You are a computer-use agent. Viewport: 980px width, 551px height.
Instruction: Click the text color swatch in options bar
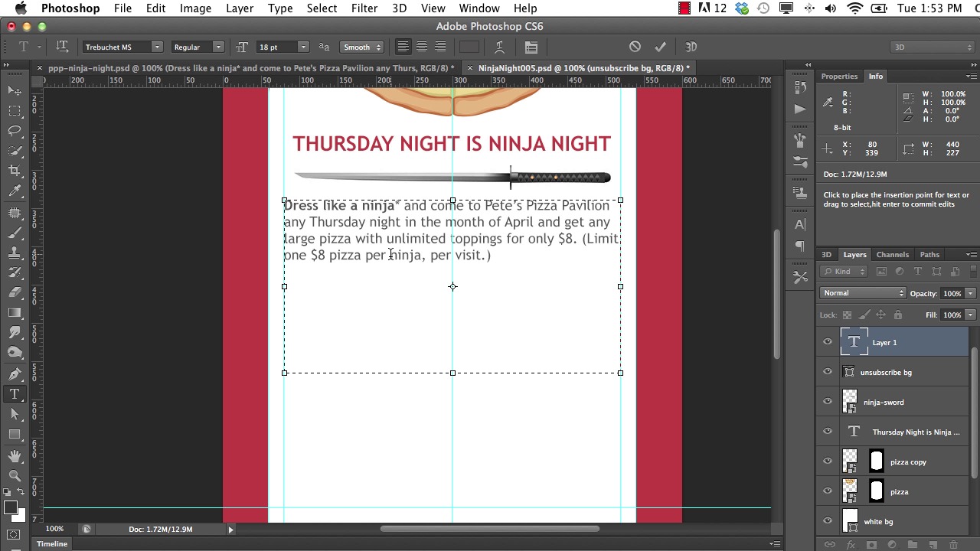469,47
